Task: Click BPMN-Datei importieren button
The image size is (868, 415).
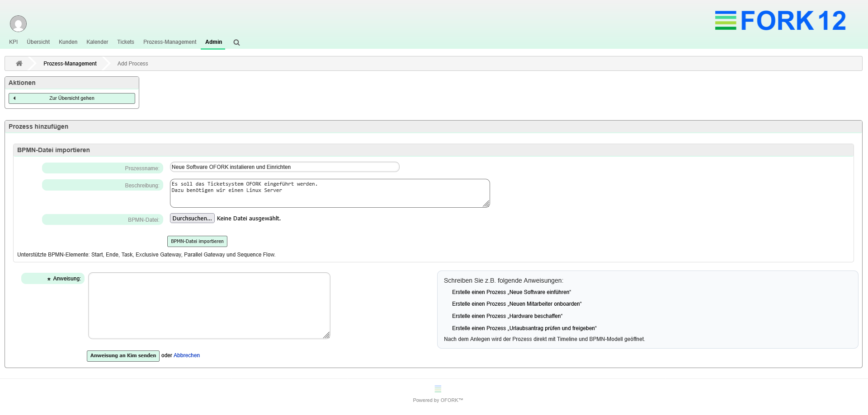Action: point(197,241)
